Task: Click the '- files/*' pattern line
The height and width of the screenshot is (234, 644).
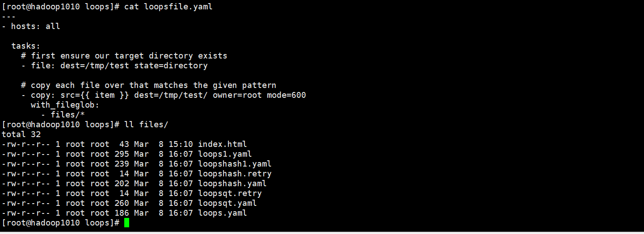Action: click(65, 115)
